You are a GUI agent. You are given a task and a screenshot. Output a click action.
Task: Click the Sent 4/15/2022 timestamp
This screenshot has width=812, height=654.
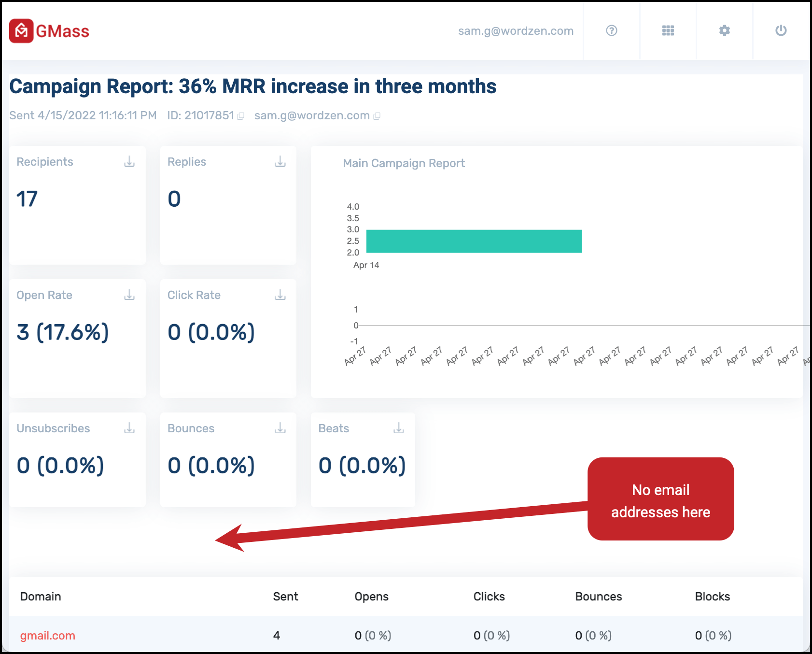[x=83, y=115]
